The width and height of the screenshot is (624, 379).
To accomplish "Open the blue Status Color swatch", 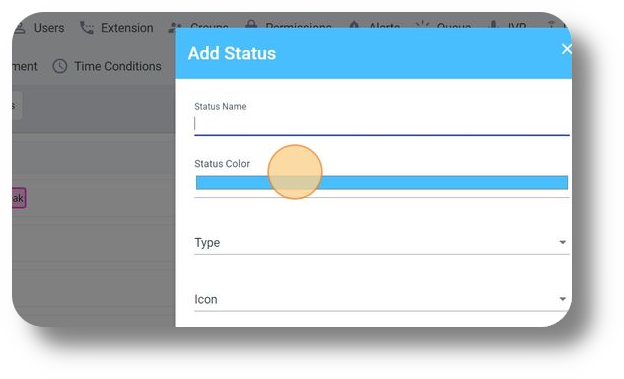I will 382,182.
